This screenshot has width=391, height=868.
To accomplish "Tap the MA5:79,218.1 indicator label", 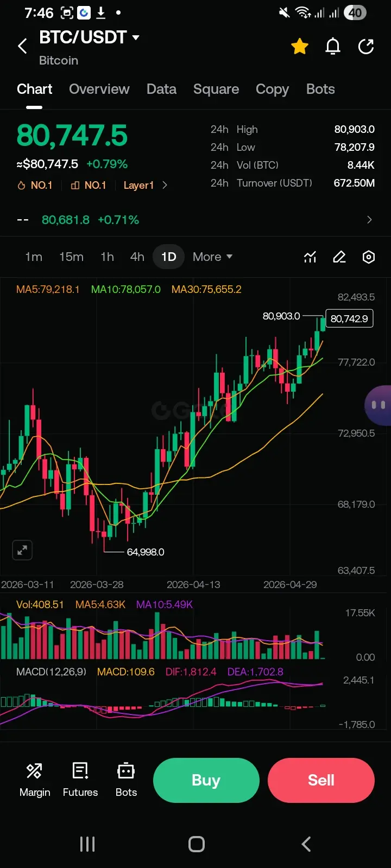I will 48,289.
